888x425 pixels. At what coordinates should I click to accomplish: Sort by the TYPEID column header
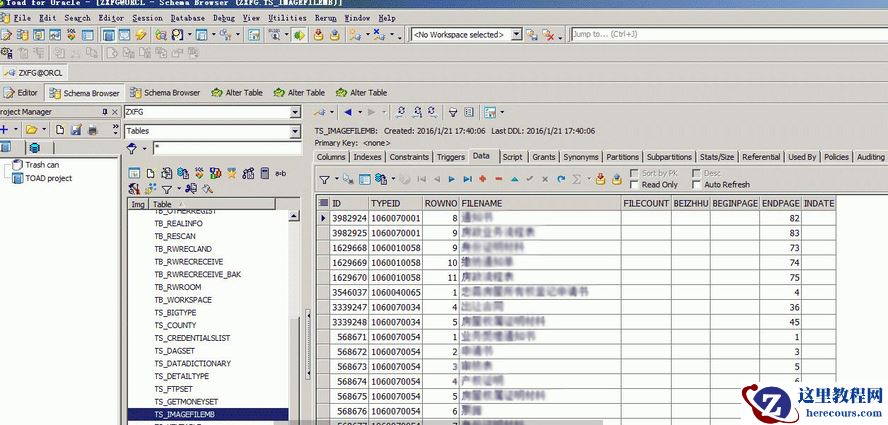point(396,203)
